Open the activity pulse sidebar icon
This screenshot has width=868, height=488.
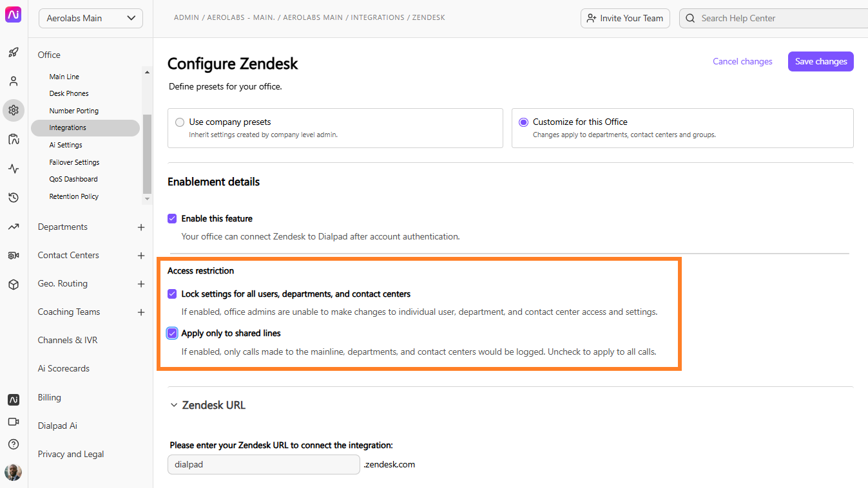coord(14,169)
